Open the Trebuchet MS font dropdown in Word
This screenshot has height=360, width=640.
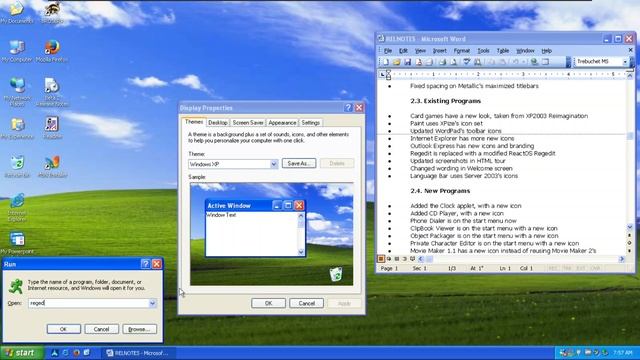pyautogui.click(x=625, y=62)
